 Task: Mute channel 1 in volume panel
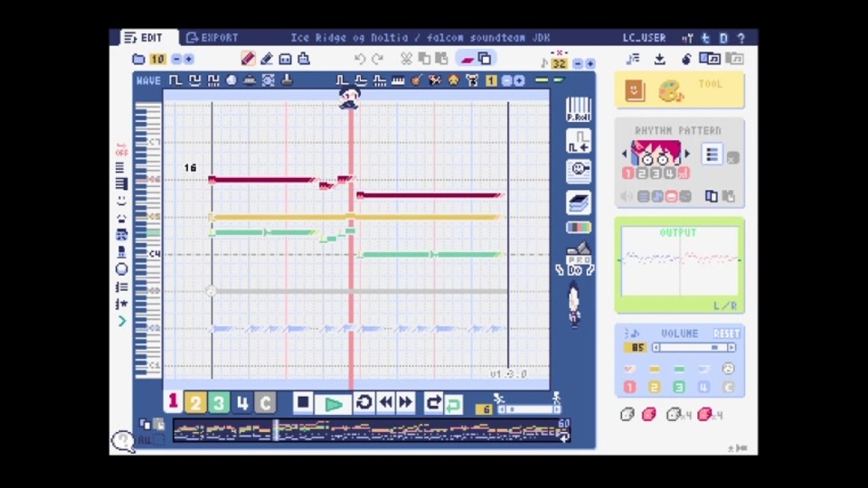pyautogui.click(x=629, y=387)
